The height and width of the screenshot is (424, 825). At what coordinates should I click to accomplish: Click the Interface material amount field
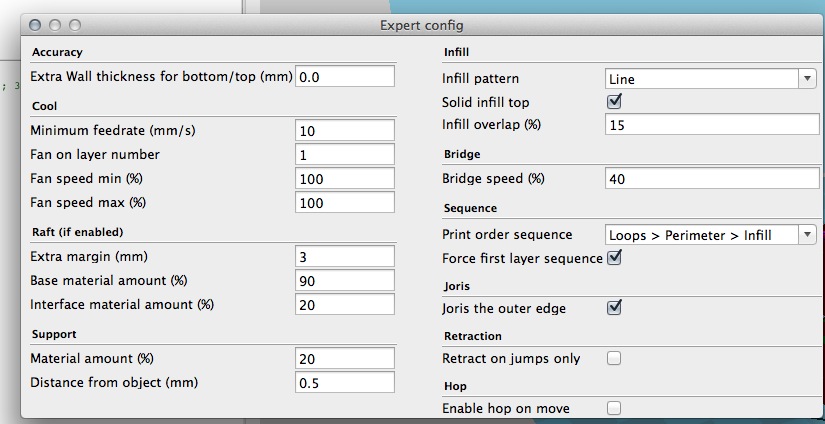(x=345, y=305)
